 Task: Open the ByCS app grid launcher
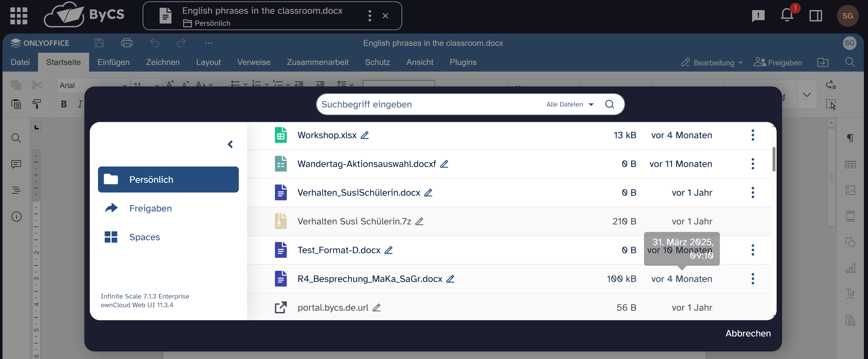[18, 16]
